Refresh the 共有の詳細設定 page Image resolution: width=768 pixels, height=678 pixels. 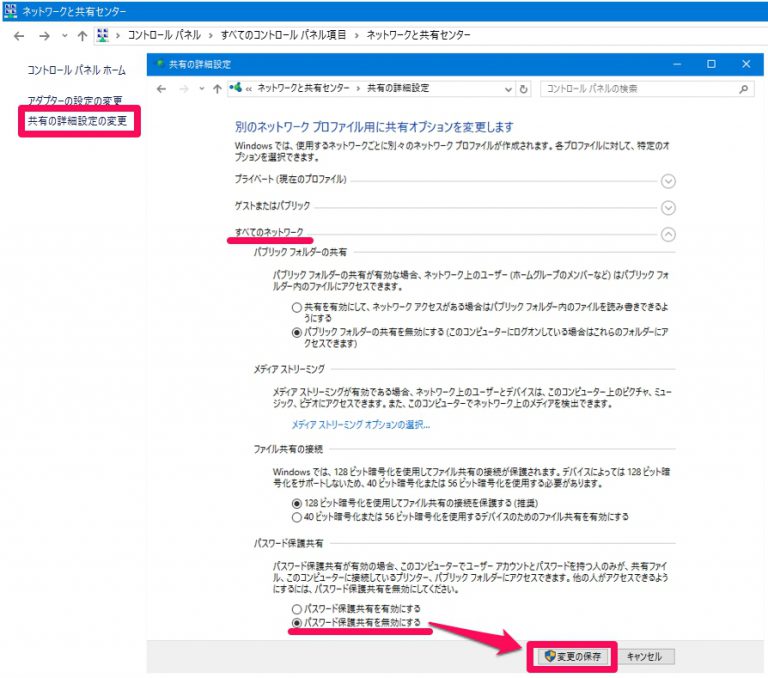point(524,89)
